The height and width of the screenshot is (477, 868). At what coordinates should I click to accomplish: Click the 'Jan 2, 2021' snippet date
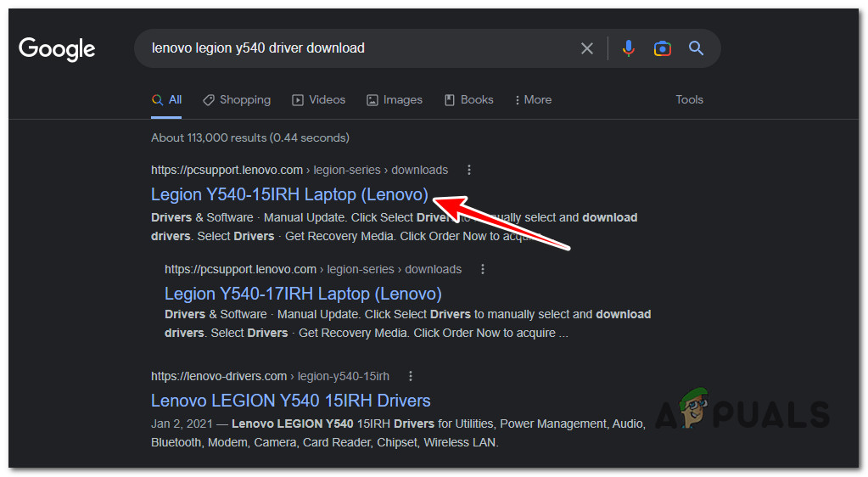click(x=182, y=424)
